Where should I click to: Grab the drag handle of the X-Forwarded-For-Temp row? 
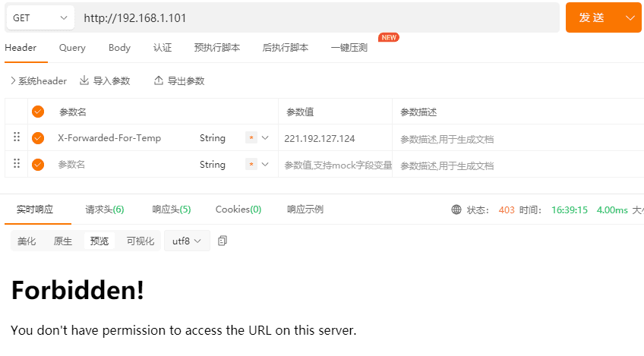click(x=17, y=137)
